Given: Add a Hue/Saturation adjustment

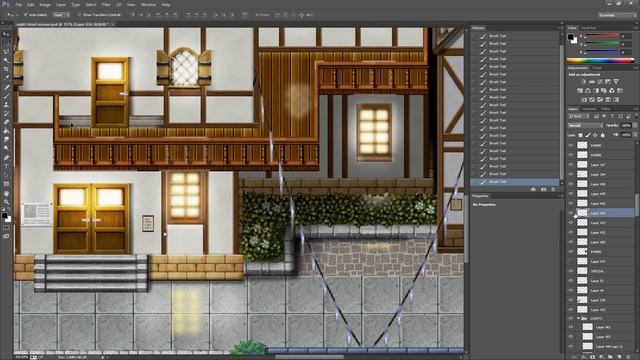Looking at the screenshot, I should pyautogui.click(x=580, y=91).
